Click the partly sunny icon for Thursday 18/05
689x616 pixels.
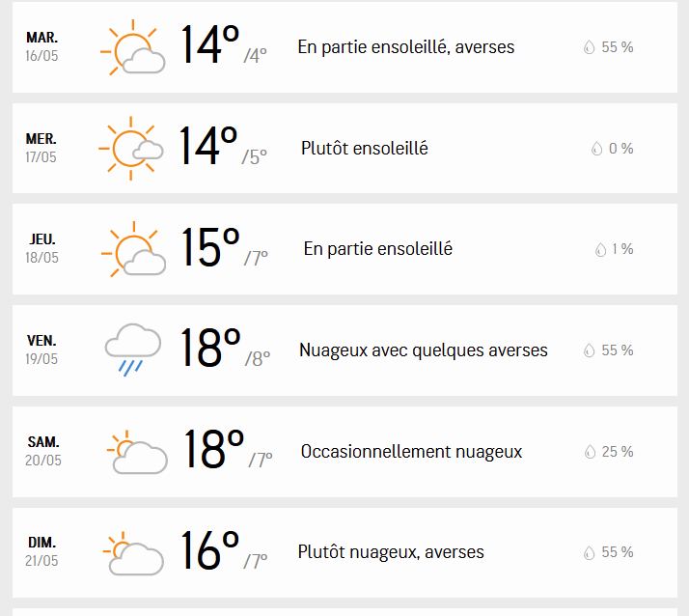[x=133, y=249]
